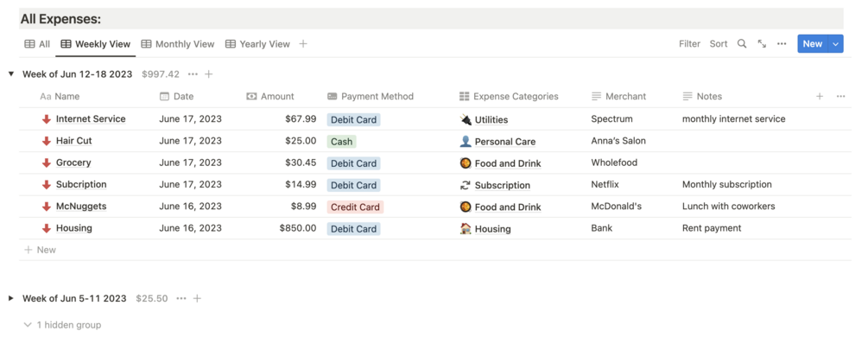The image size is (868, 344).
Task: Click the Filter button
Action: click(690, 44)
